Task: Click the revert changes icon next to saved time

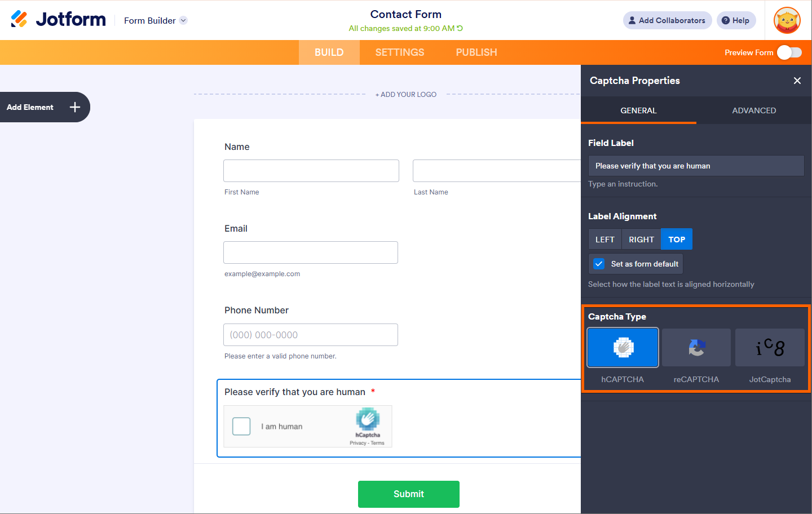Action: [460, 28]
